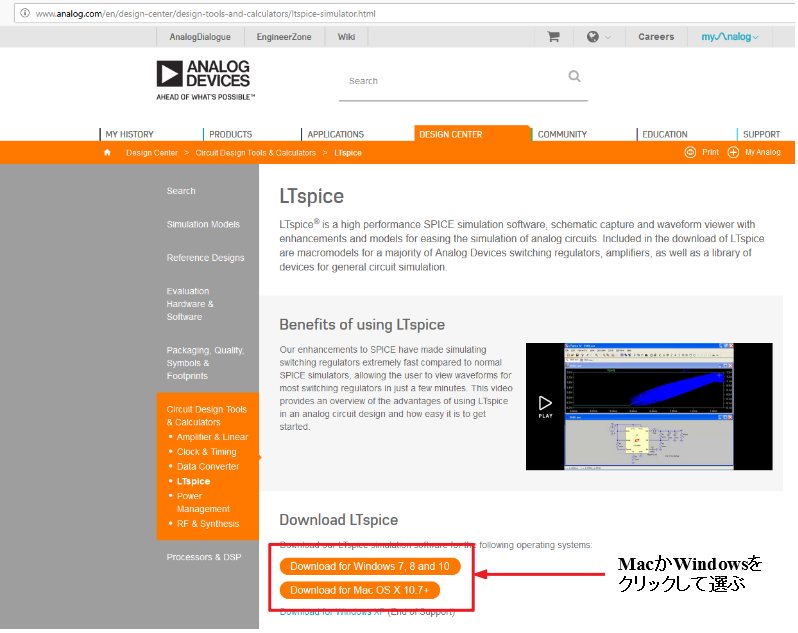Click Circuit Design Tools & Calculators breadcrumb
Image resolution: width=798 pixels, height=633 pixels.
(x=255, y=153)
